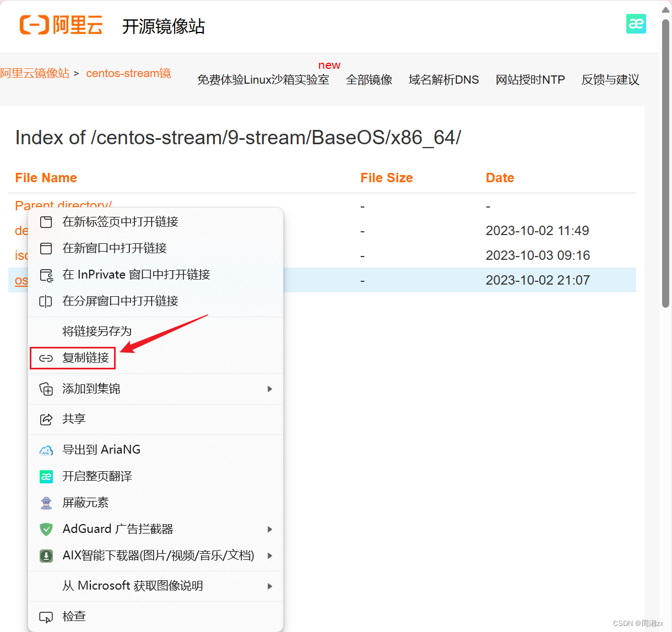Open the 阿里云镜像站 breadcrumb link
672x632 pixels.
point(35,73)
